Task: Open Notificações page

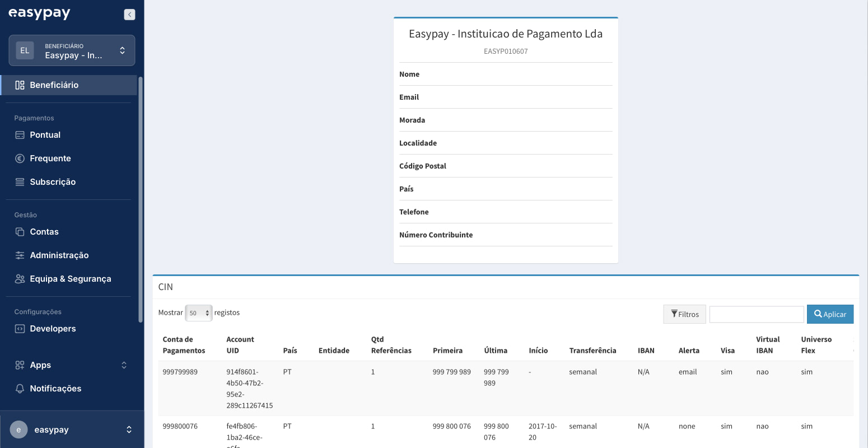Action: click(x=55, y=389)
